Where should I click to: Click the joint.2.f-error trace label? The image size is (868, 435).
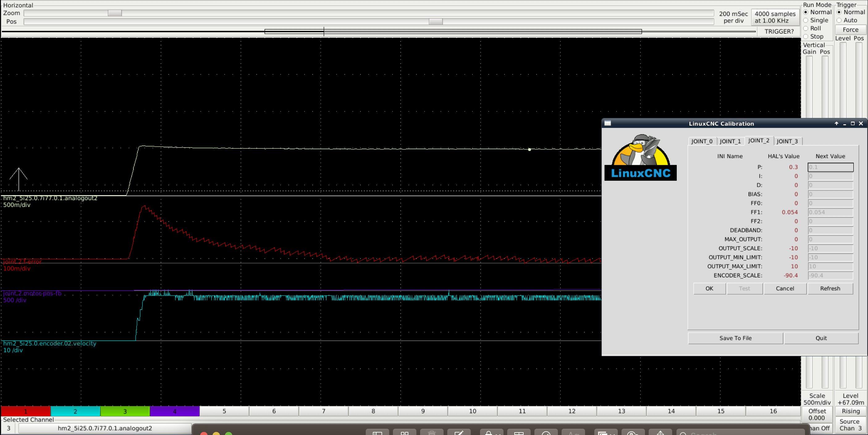(23, 262)
